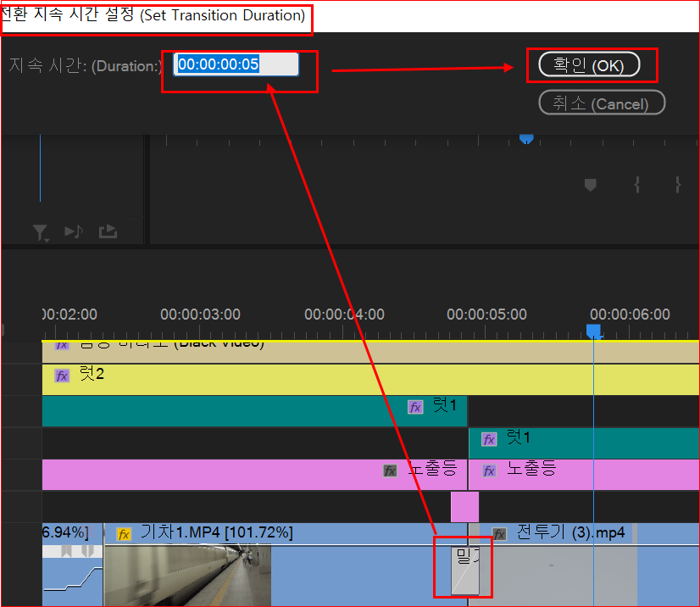The image size is (700, 607).
Task: Open the filter funnel icon
Action: click(40, 232)
